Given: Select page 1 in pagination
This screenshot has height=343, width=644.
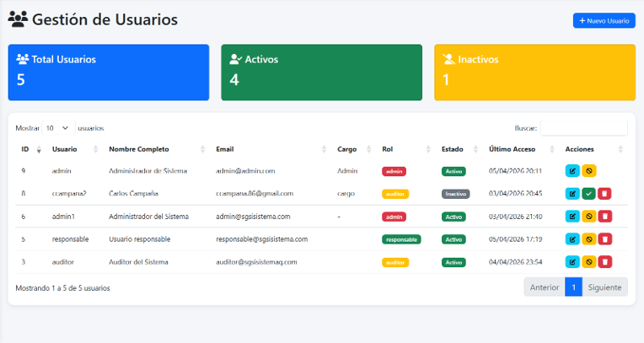Looking at the screenshot, I should click(x=574, y=287).
